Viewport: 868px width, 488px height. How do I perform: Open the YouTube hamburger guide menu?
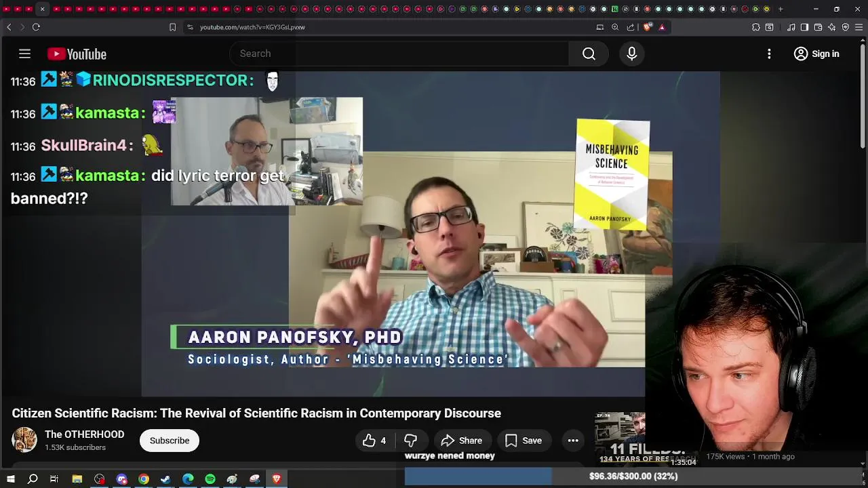[x=24, y=54]
